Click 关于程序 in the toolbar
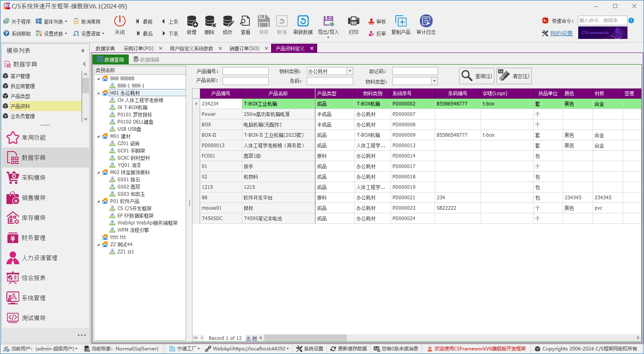The image size is (644, 354). [17, 22]
